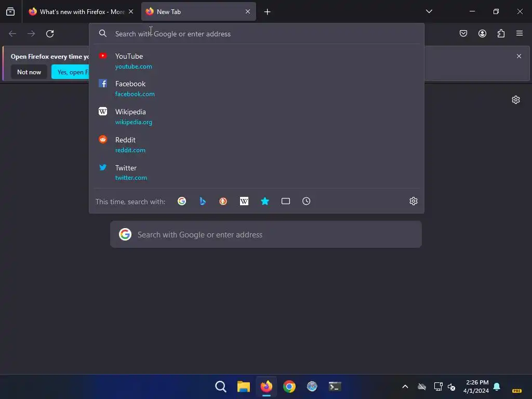This screenshot has width=532, height=399.
Task: Close the What's new with Firefox tab
Action: (x=131, y=11)
